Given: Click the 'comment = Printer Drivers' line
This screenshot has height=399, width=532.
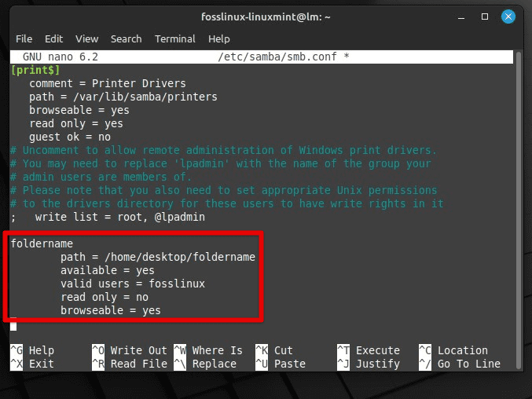Looking at the screenshot, I should click(x=108, y=83).
